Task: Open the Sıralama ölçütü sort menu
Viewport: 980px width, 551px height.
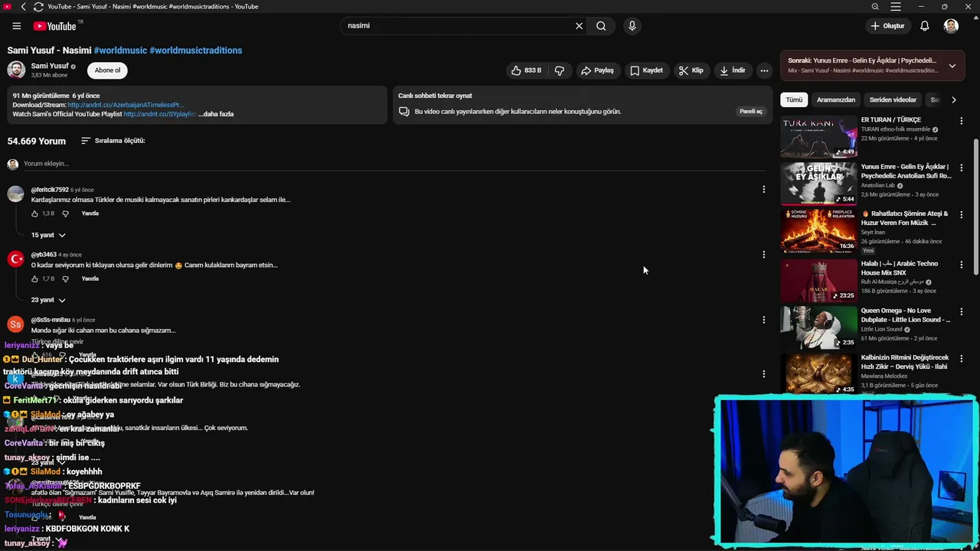Action: pos(113,141)
